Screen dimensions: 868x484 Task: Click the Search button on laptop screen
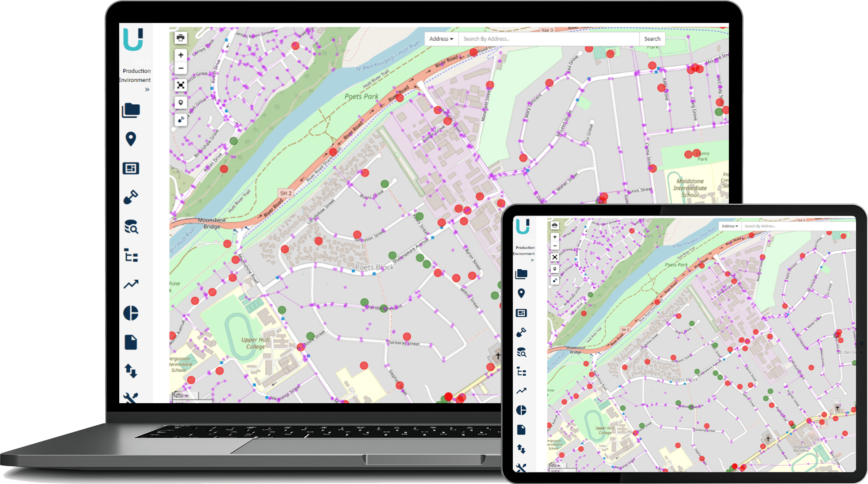click(x=652, y=39)
